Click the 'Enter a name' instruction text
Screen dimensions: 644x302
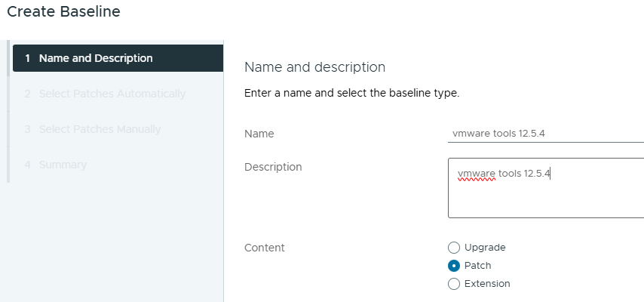point(351,94)
